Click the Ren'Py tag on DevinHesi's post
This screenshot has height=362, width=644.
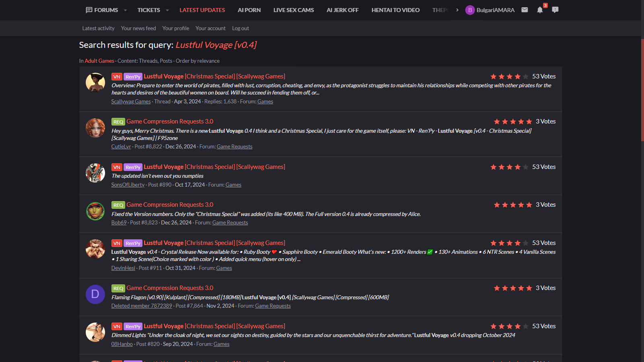(x=133, y=243)
